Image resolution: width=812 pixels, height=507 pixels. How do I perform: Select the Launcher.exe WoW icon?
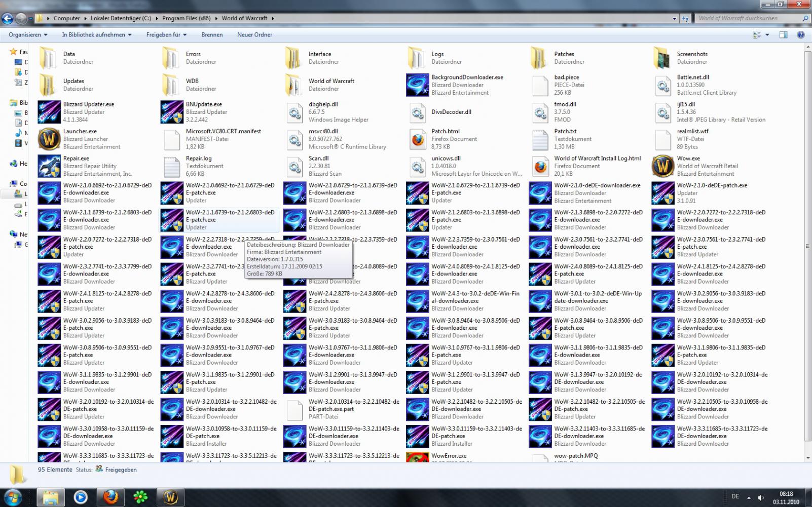coord(49,139)
